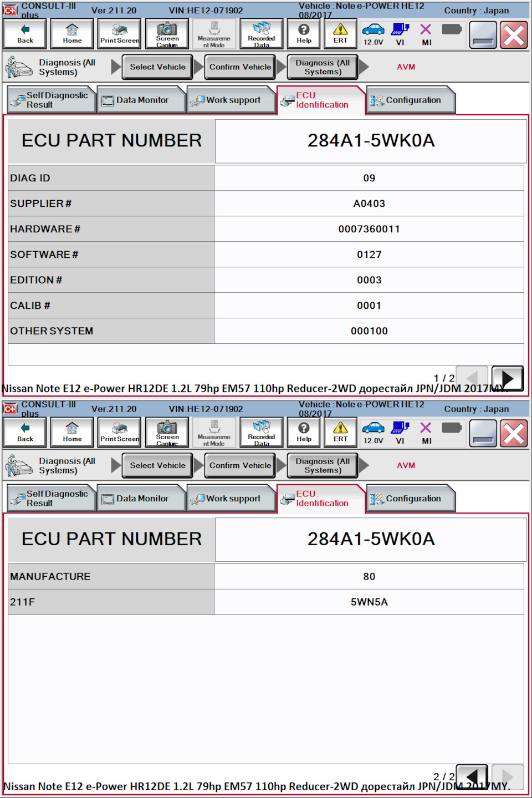
Task: Click the MI status icon in page 1/2 window
Action: tap(426, 34)
